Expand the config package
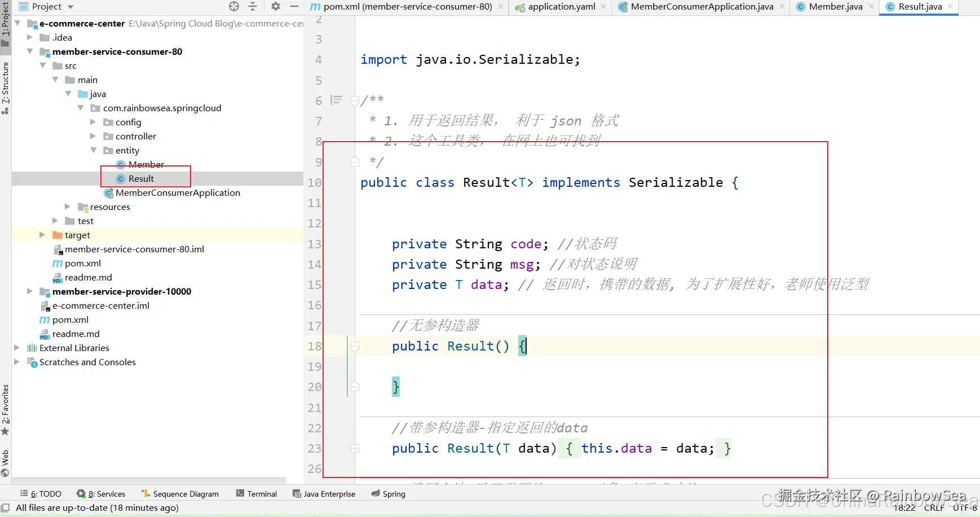 click(x=93, y=122)
